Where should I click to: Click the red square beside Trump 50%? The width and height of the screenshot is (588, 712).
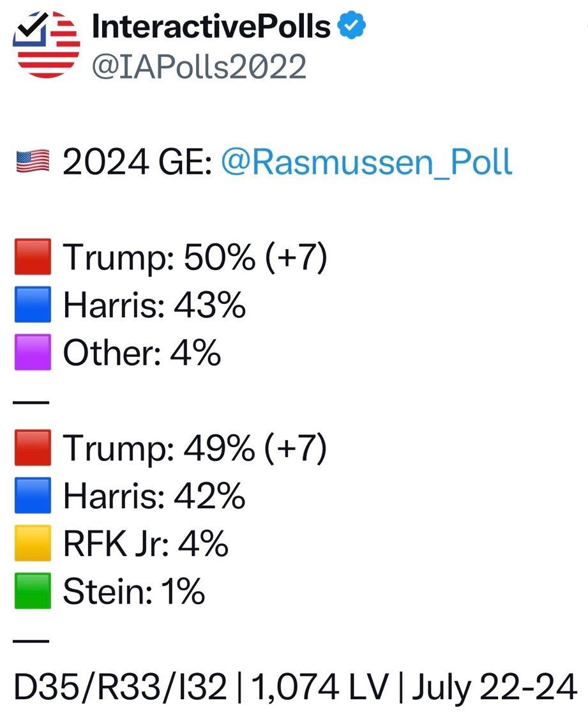click(x=33, y=258)
